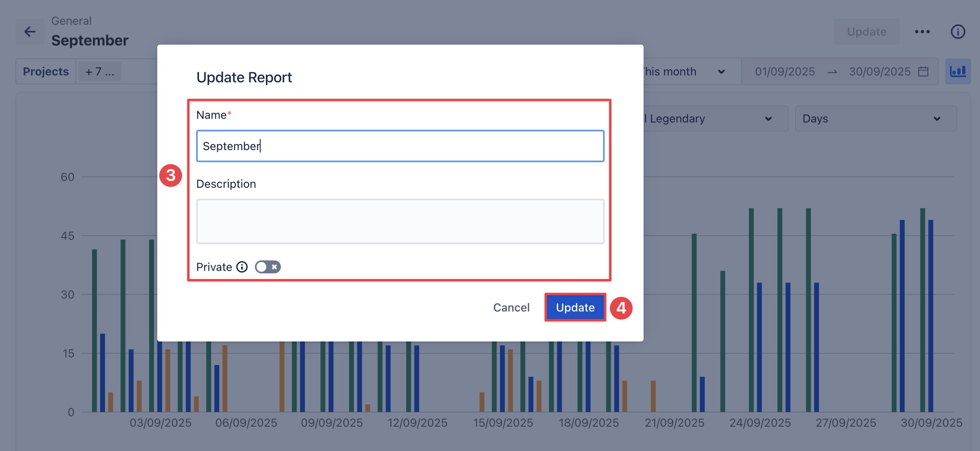Expand the Days grouping dropdown
This screenshot has height=451, width=980.
pos(875,118)
